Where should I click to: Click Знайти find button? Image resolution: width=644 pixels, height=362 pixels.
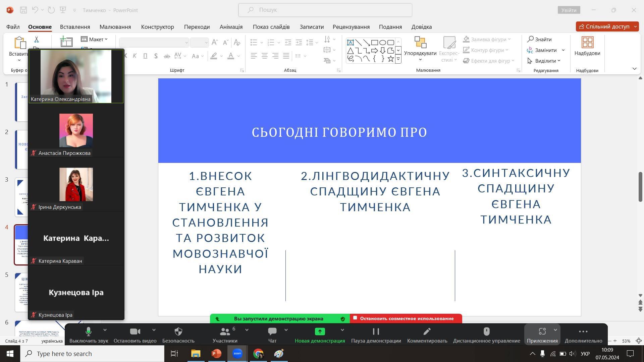click(540, 39)
